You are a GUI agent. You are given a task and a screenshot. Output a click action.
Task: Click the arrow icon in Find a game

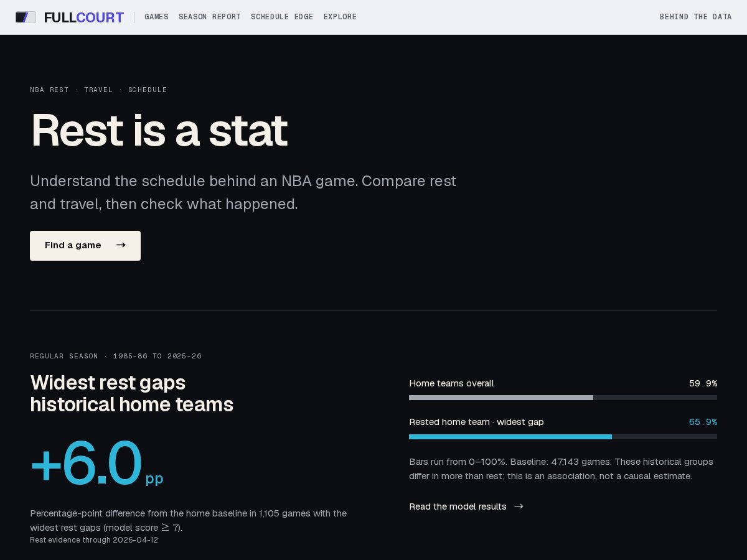click(121, 245)
